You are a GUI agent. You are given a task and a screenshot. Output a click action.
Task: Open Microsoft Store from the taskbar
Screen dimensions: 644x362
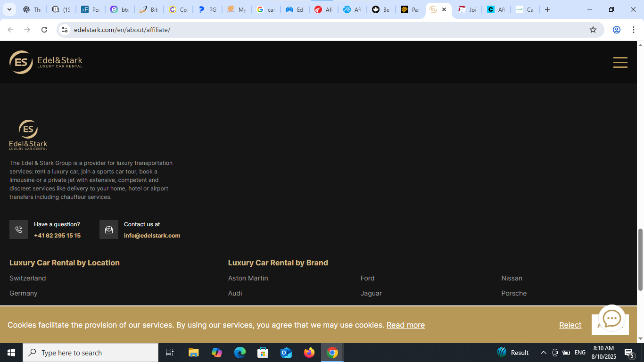tap(263, 353)
